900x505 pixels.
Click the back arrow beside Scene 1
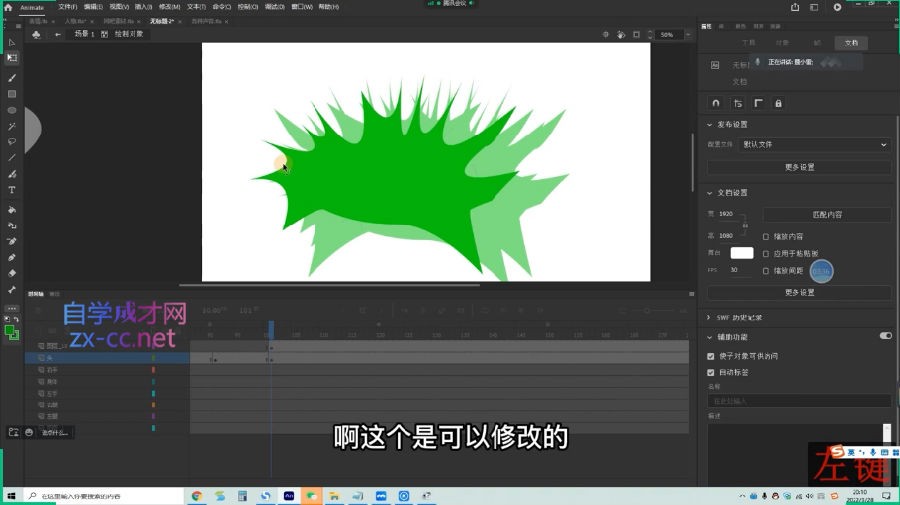[x=57, y=34]
